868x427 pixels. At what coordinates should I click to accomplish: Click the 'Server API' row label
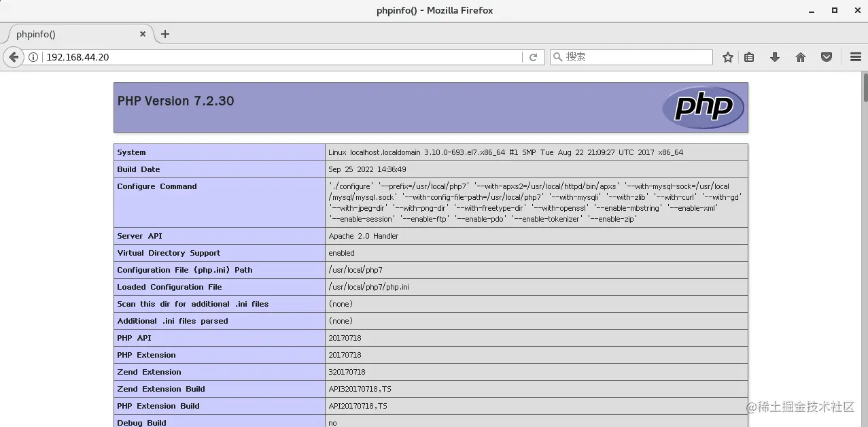coord(139,236)
